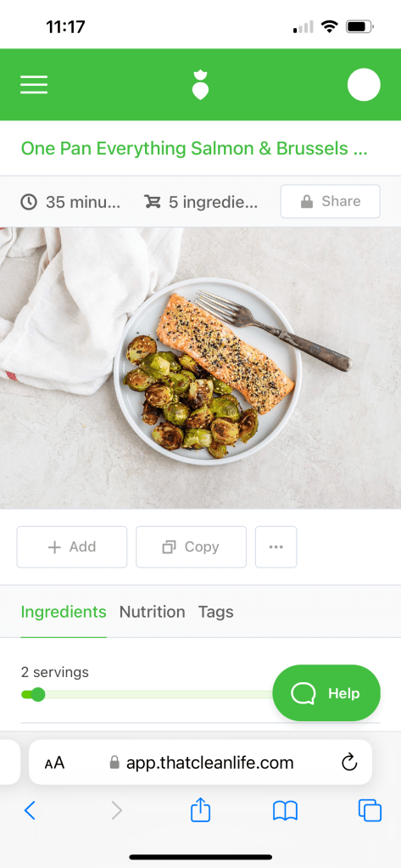The width and height of the screenshot is (401, 868).
Task: Click the locked Share button
Action: (330, 201)
